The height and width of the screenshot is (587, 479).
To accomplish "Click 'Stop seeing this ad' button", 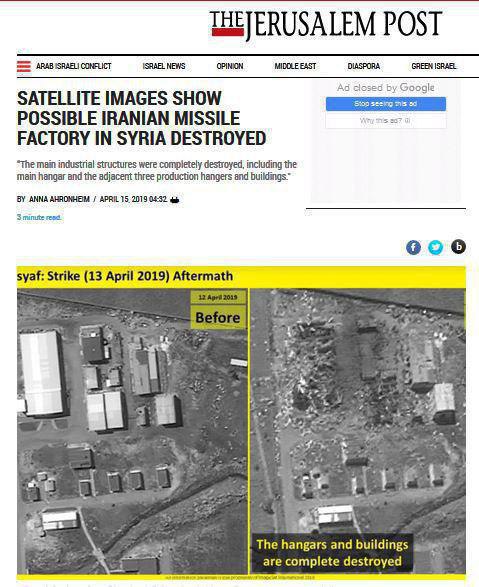I will (386, 104).
